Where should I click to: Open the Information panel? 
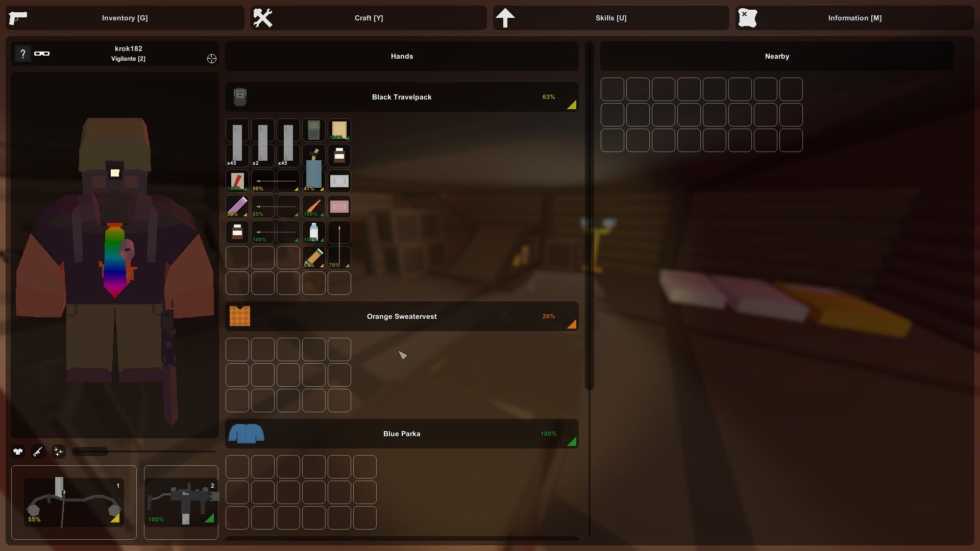coord(853,17)
